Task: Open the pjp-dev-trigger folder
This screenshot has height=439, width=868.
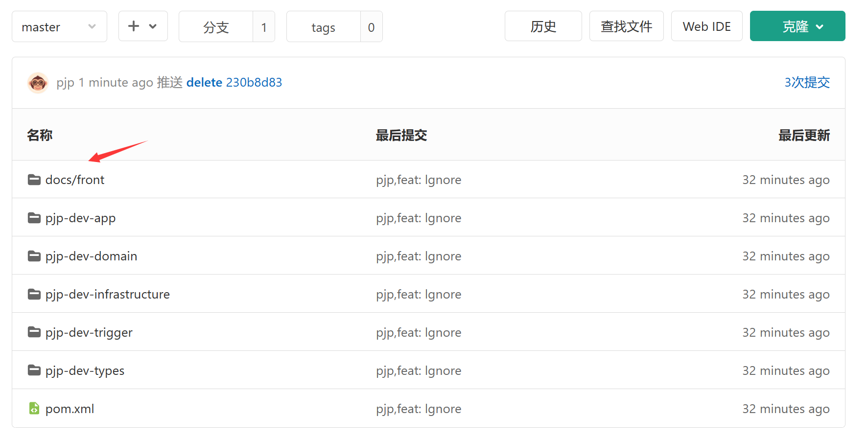Action: (x=89, y=332)
